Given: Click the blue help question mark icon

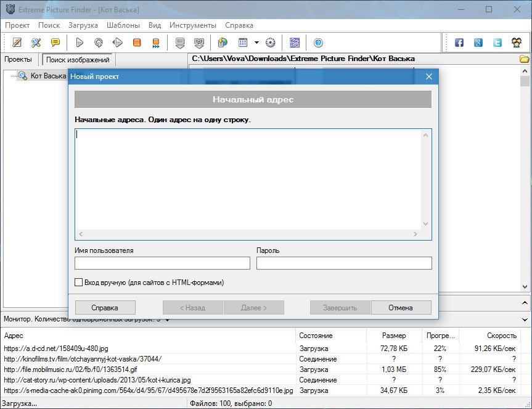Looking at the screenshot, I should click(318, 43).
